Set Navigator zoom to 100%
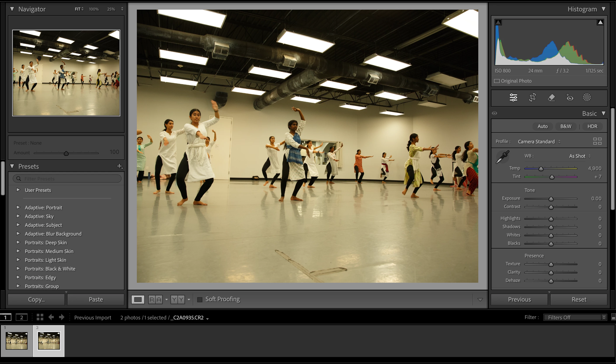 [94, 9]
